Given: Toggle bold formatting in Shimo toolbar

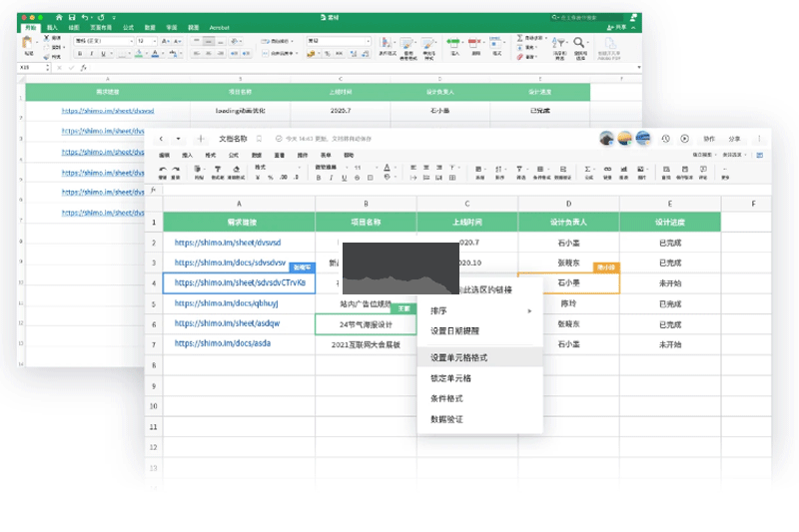Looking at the screenshot, I should (x=319, y=178).
